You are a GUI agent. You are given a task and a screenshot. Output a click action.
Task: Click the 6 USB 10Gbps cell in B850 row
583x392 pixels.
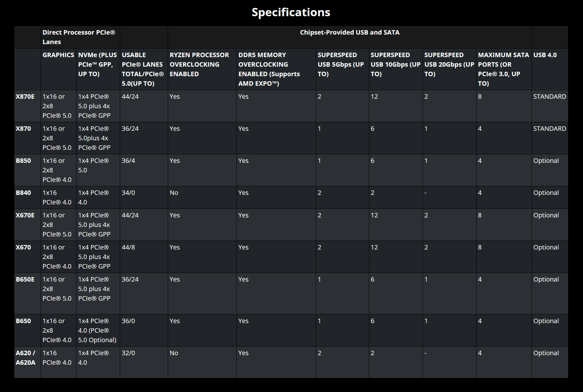396,170
